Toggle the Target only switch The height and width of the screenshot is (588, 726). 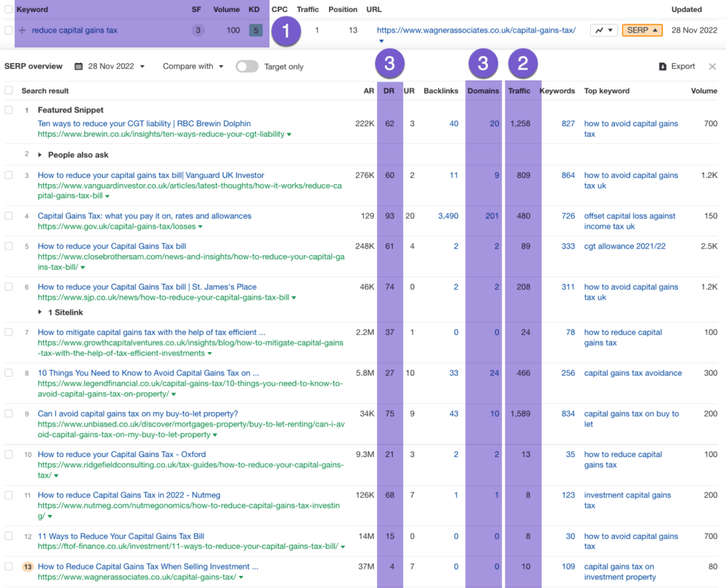[x=247, y=67]
